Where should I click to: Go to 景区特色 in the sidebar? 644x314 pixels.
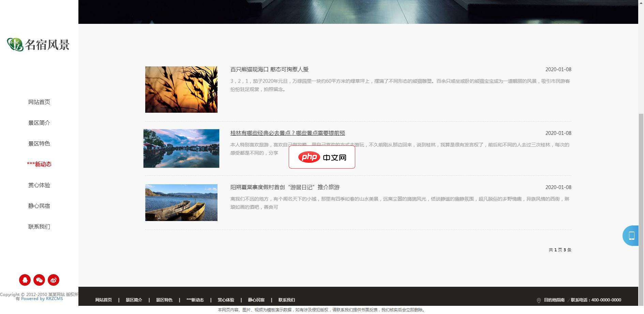click(39, 144)
